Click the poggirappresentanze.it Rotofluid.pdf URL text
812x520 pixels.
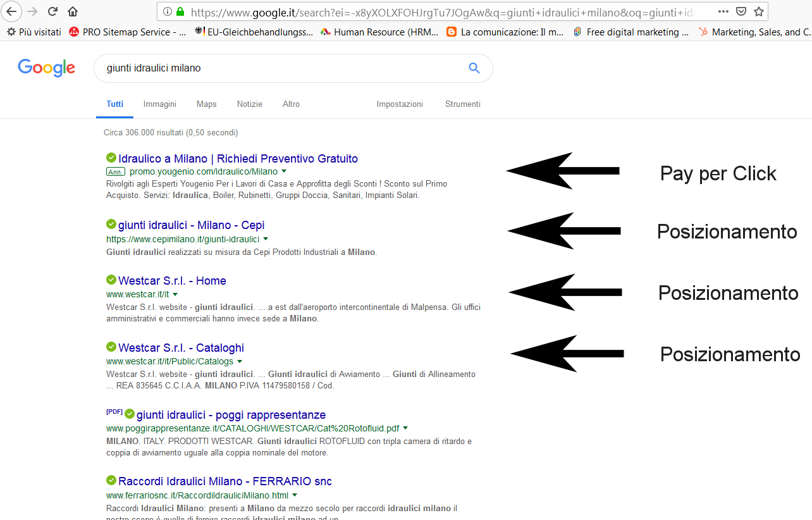[x=253, y=428]
